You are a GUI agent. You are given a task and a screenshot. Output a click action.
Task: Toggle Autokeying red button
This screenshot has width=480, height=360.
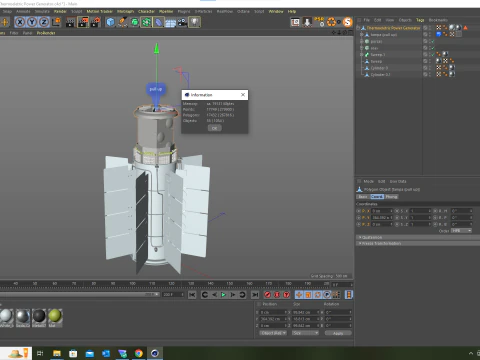click(x=277, y=295)
